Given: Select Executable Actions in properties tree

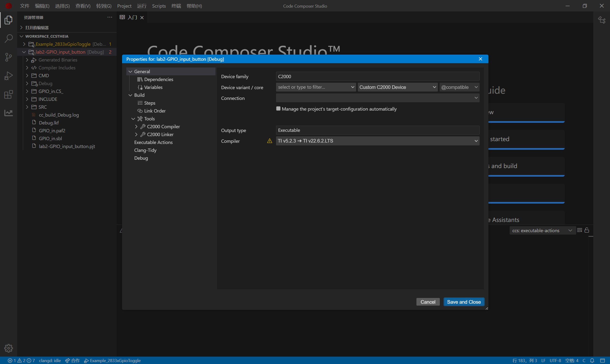Looking at the screenshot, I should pyautogui.click(x=153, y=142).
